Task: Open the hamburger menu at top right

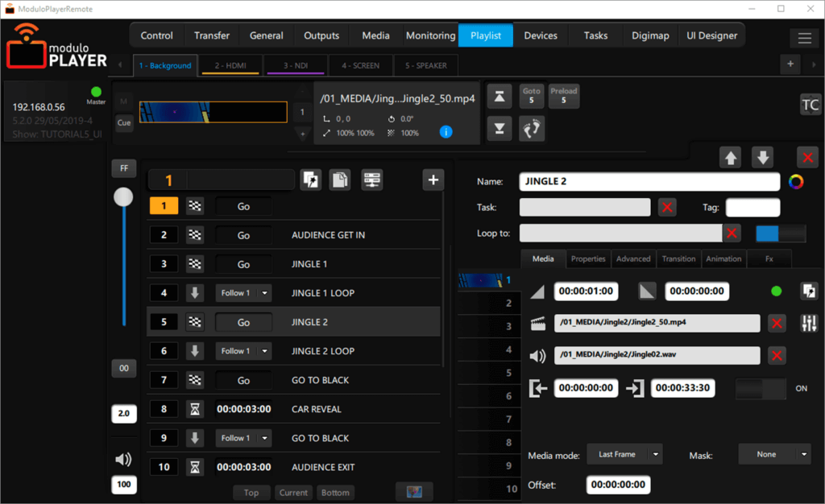Action: tap(805, 36)
